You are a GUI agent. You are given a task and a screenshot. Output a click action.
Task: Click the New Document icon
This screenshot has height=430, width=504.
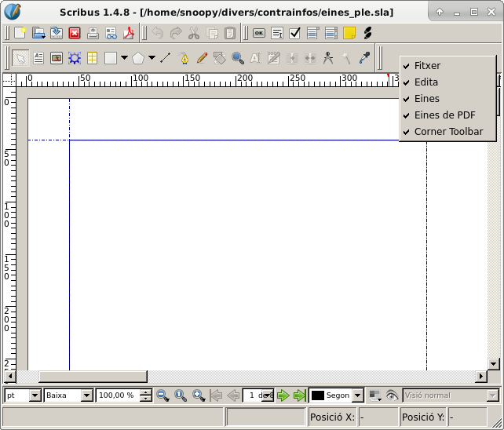coord(20,33)
